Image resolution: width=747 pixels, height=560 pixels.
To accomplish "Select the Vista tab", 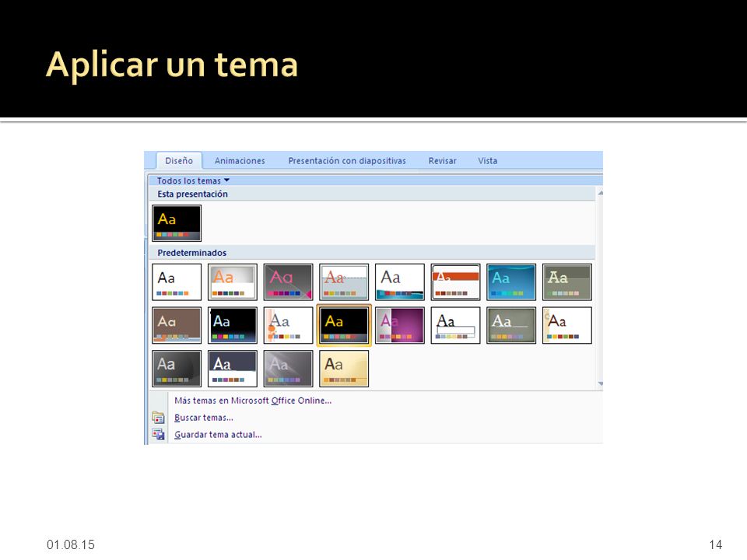I will point(487,161).
